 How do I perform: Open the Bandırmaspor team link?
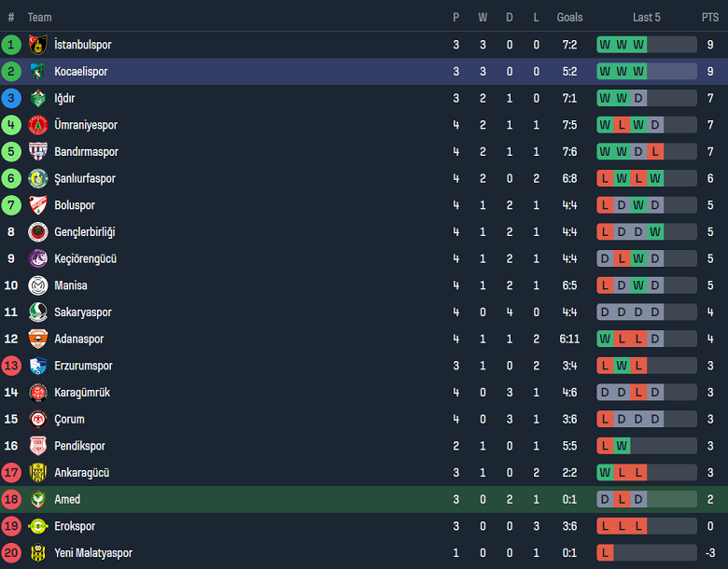pyautogui.click(x=86, y=152)
